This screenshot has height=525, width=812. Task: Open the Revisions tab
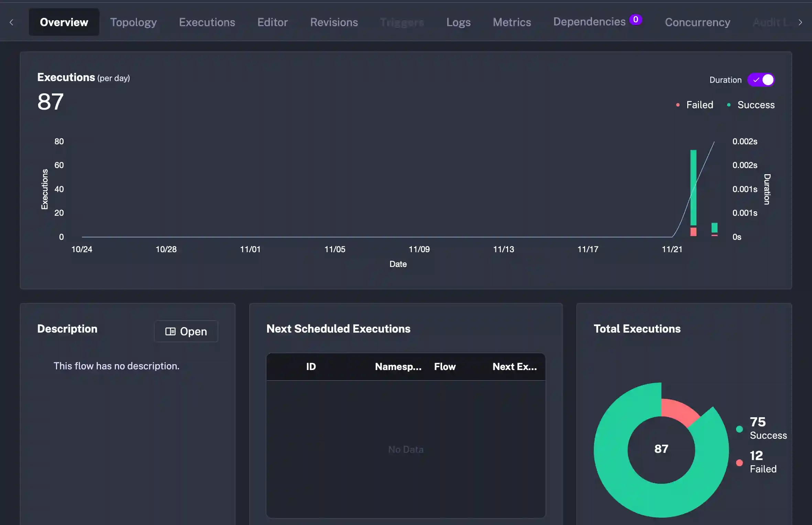click(x=334, y=22)
